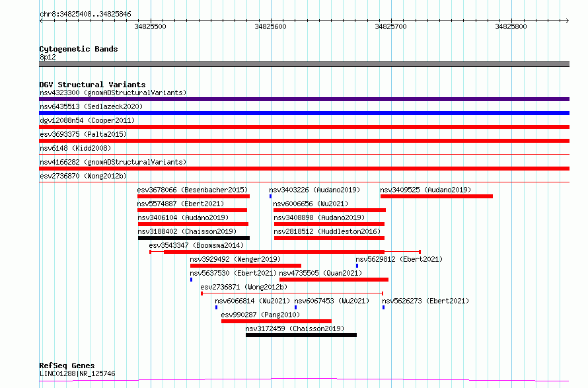The height and width of the screenshot is (388, 588).
Task: Select the gray 8p12 band bar
Action: [x=304, y=64]
